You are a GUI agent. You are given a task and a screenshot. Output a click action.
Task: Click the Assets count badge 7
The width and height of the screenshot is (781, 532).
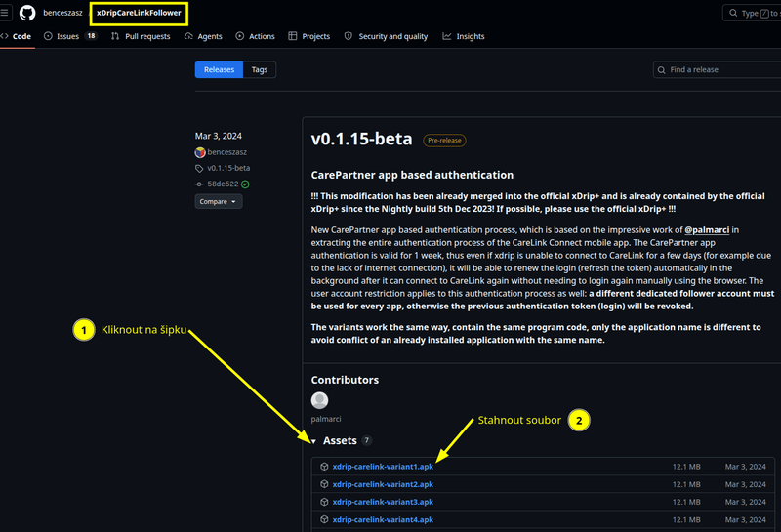pos(367,441)
